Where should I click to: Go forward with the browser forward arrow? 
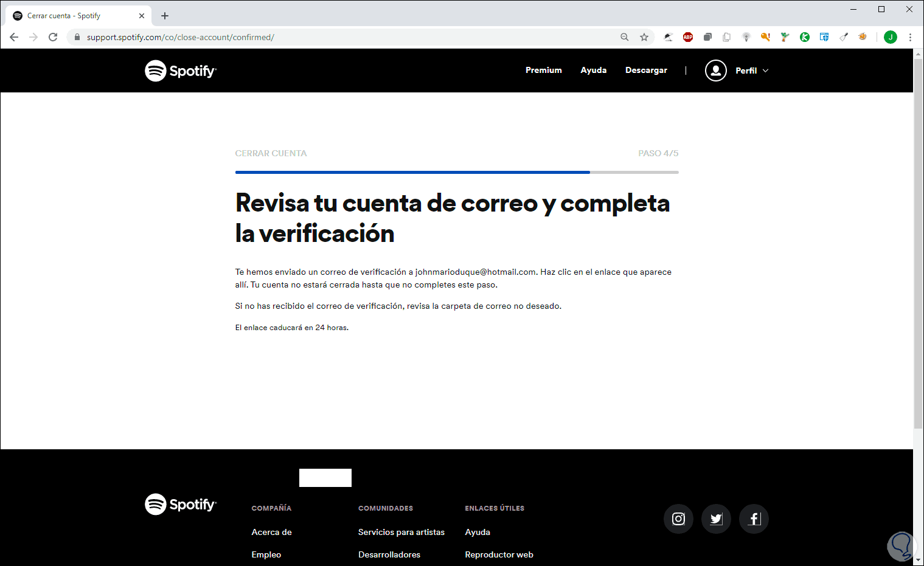tap(33, 37)
